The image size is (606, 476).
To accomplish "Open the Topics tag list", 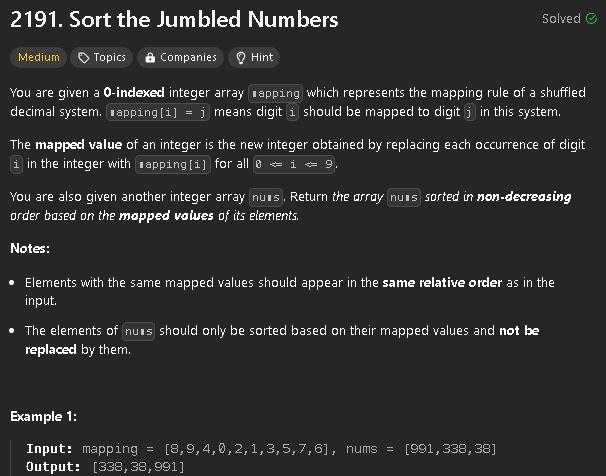I will (x=102, y=58).
